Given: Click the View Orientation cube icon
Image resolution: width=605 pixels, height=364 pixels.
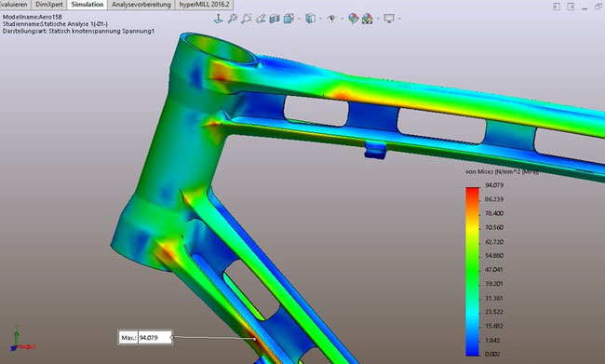Looking at the screenshot, I should point(289,18).
